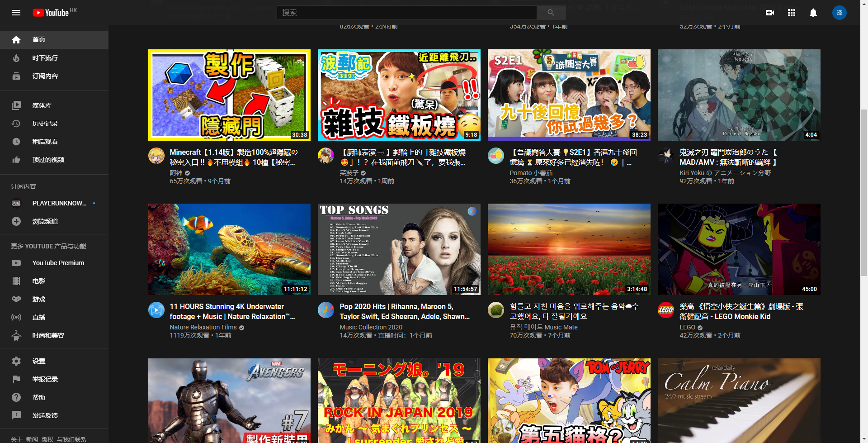The image size is (868, 443).
Task: Select 历史记录 in the sidebar
Action: 54,124
